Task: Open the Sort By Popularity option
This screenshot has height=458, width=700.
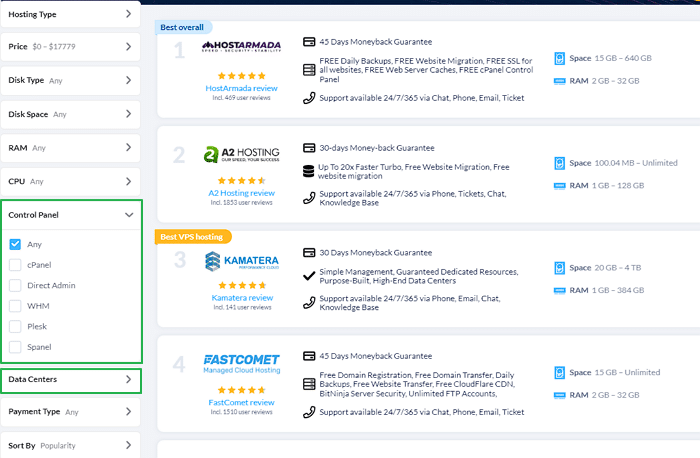Action: (x=129, y=444)
